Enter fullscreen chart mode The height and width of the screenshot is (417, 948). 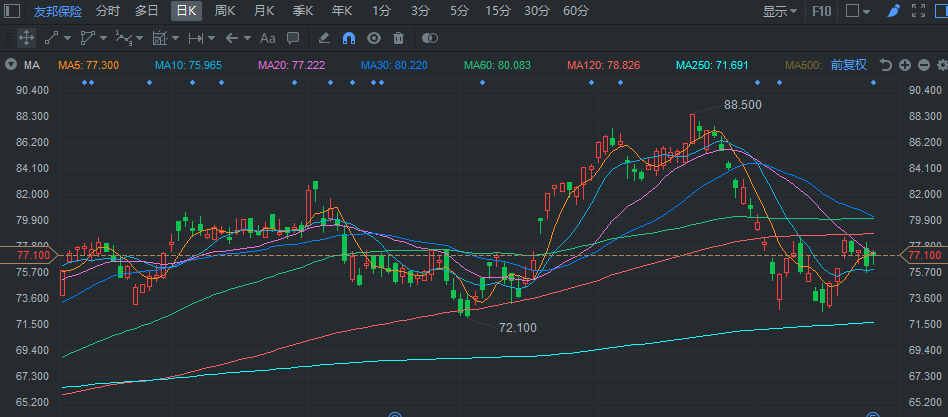click(918, 11)
